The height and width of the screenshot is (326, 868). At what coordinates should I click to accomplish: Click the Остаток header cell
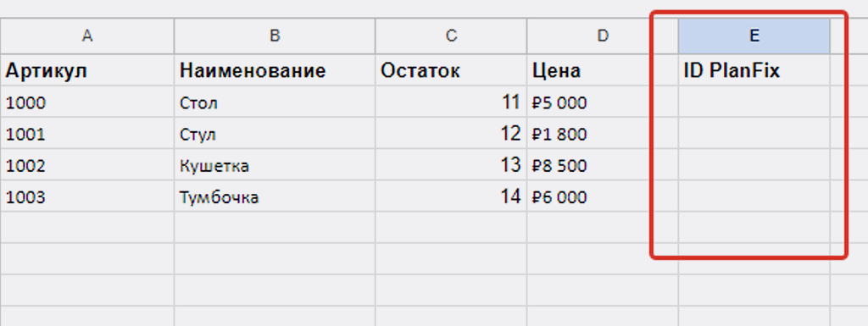pos(451,70)
